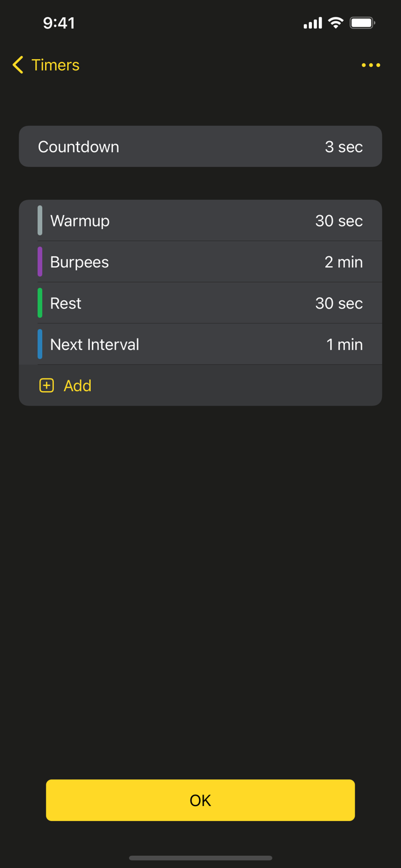
Task: Open the Next Interval settings
Action: (x=200, y=344)
